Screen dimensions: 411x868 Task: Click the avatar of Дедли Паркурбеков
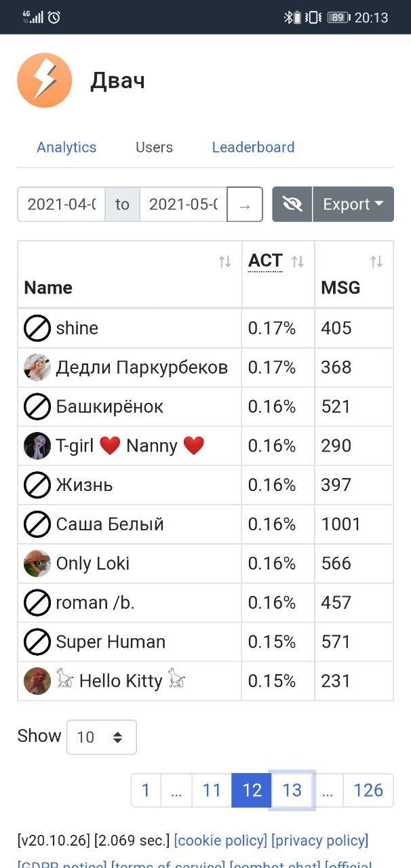pyautogui.click(x=37, y=368)
